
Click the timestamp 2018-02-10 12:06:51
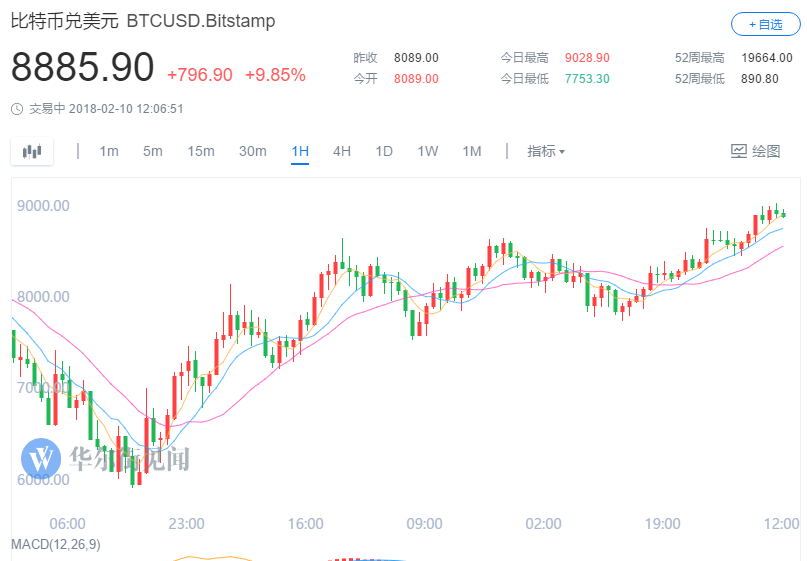(126, 109)
